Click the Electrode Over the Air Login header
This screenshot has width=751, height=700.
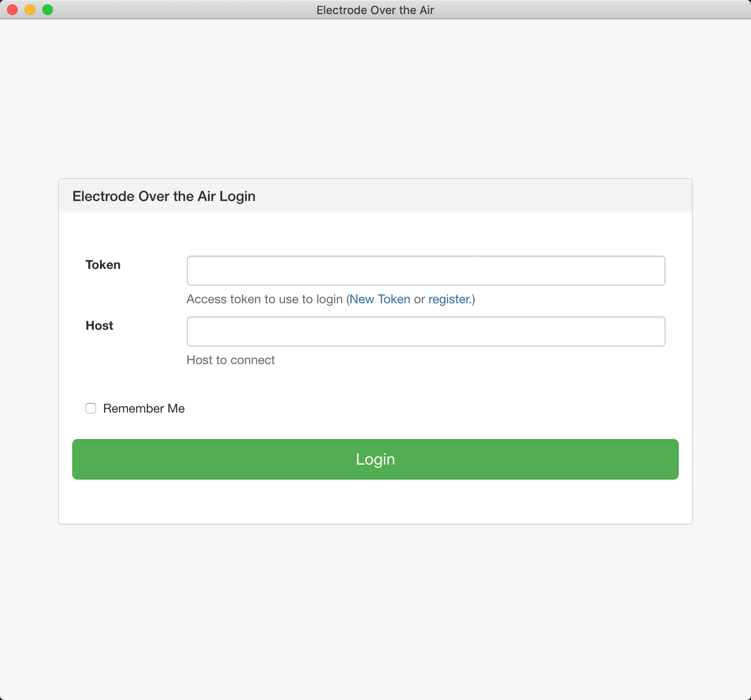coord(164,196)
